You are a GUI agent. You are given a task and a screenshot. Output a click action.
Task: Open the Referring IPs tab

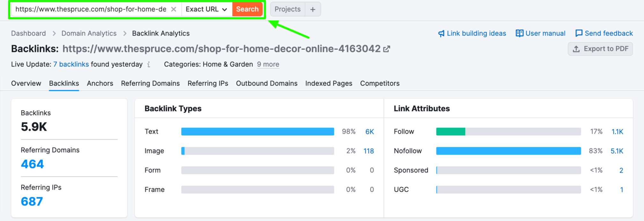pos(208,84)
